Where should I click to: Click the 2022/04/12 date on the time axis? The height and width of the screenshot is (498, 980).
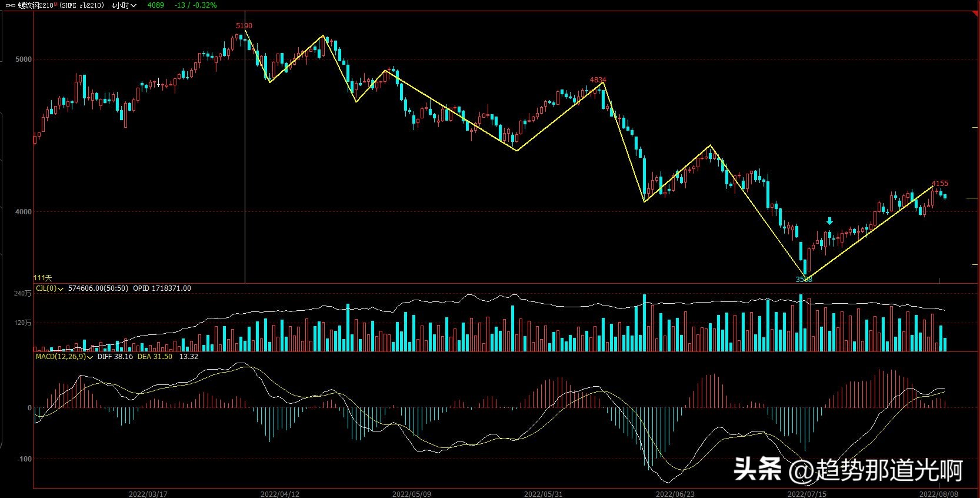point(280,494)
